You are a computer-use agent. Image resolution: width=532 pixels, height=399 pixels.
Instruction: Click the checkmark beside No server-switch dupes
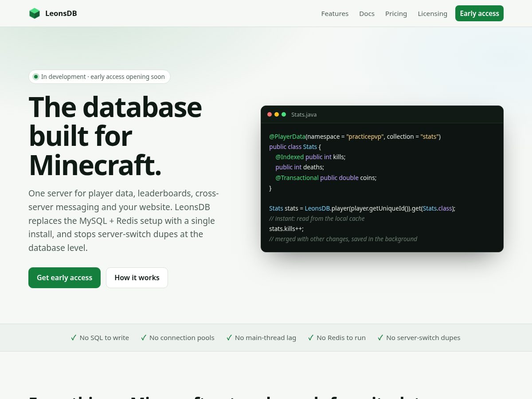[380, 338]
